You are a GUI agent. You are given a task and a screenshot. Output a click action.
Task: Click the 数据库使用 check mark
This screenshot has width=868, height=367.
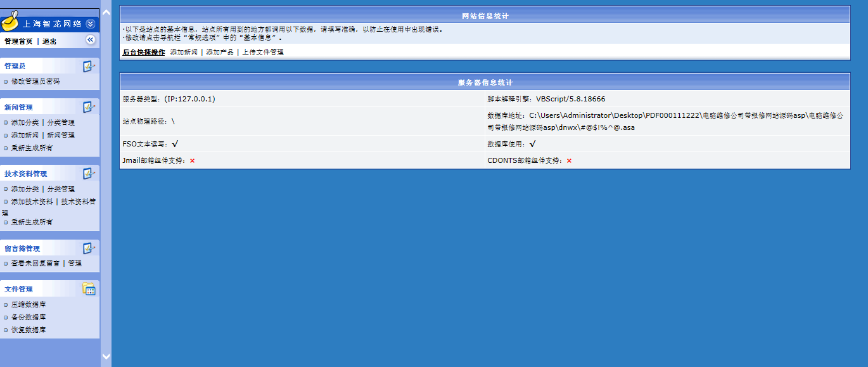tap(533, 144)
